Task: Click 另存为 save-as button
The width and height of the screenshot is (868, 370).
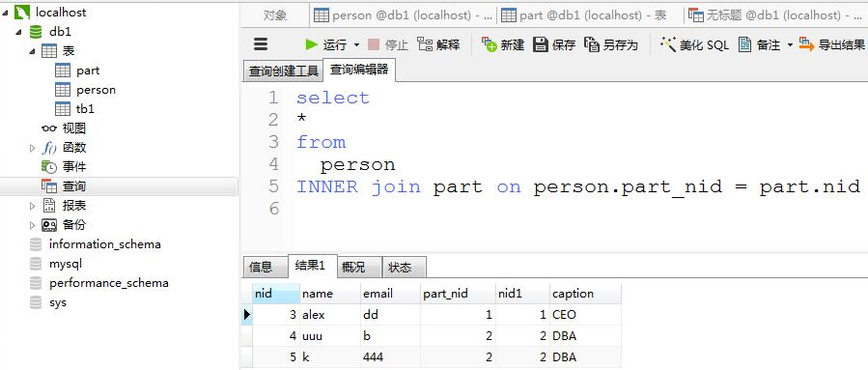Action: point(612,44)
